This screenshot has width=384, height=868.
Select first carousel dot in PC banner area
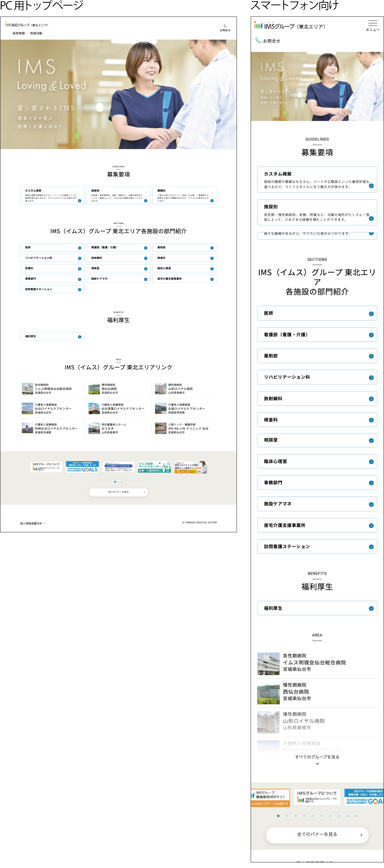click(x=115, y=481)
